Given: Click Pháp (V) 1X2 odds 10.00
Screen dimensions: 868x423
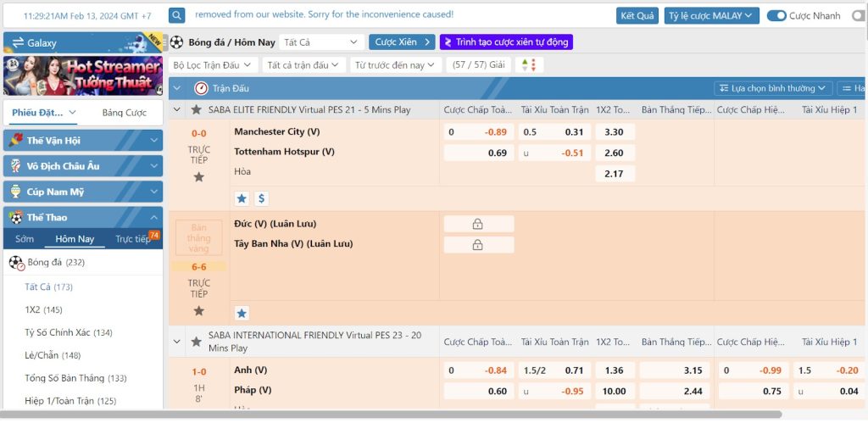Looking at the screenshot, I should (615, 391).
